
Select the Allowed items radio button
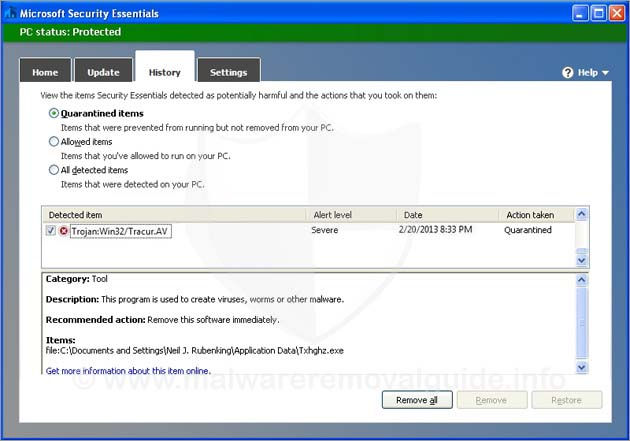coord(53,141)
